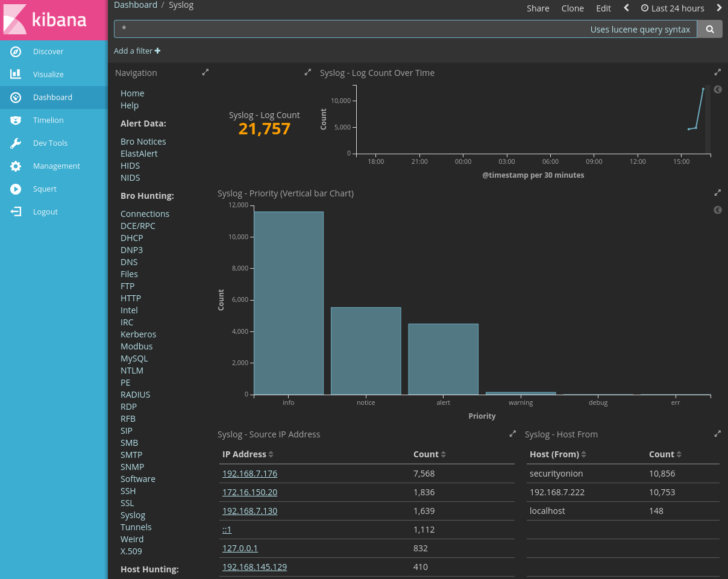This screenshot has width=728, height=579.
Task: Click the Kibana logo
Action: tap(54, 20)
